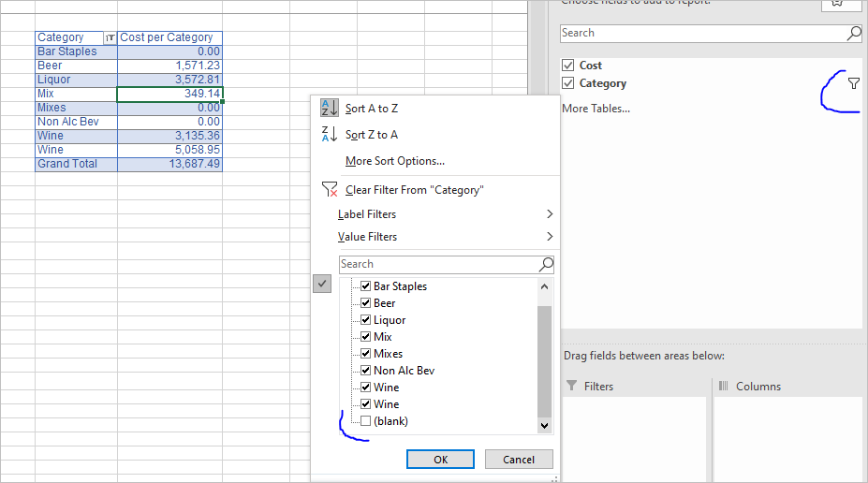Uncheck the Category field checkbox
Image resolution: width=868 pixels, height=483 pixels.
point(568,83)
